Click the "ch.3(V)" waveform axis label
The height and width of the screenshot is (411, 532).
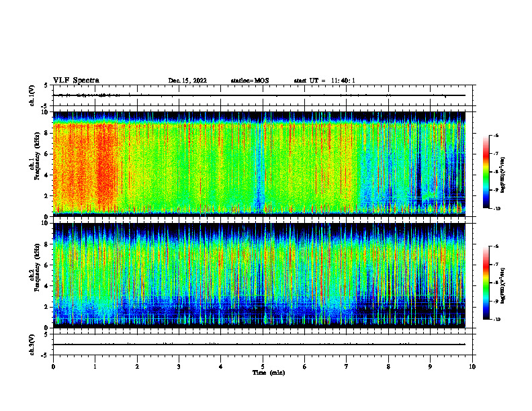32,345
